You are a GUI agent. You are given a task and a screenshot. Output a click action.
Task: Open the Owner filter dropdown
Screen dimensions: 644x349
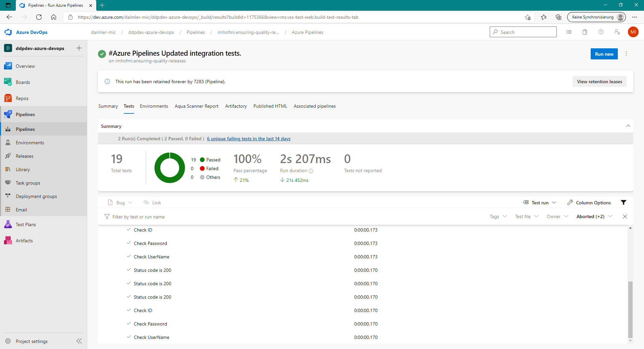(x=557, y=216)
